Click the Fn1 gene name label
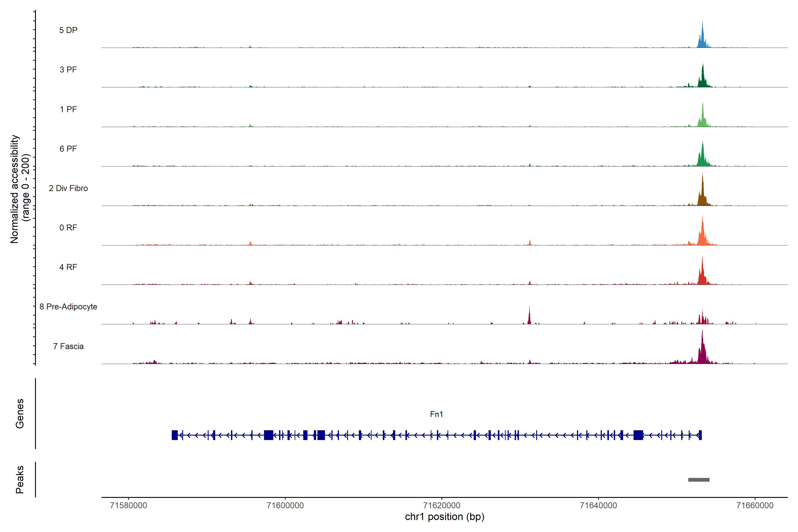Viewport: 798px width, 532px height. [436, 414]
